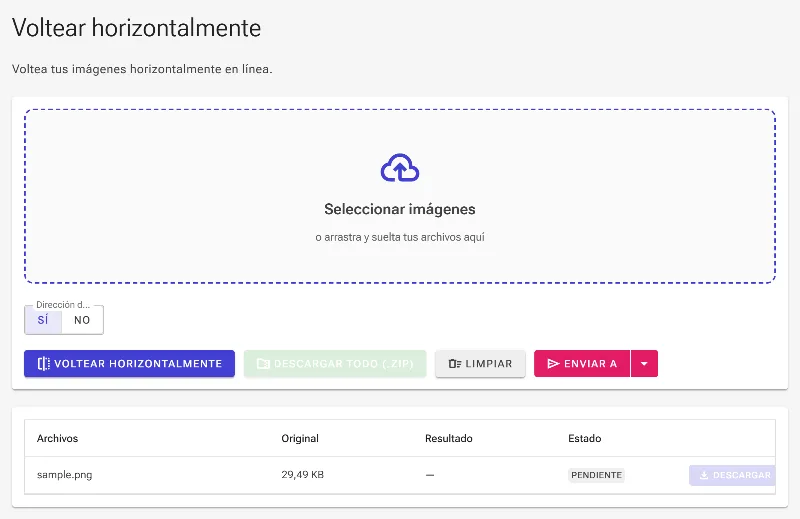Click the 'Voltea tus imágenes' subtitle text
Image resolution: width=800 pixels, height=519 pixels.
coord(142,69)
